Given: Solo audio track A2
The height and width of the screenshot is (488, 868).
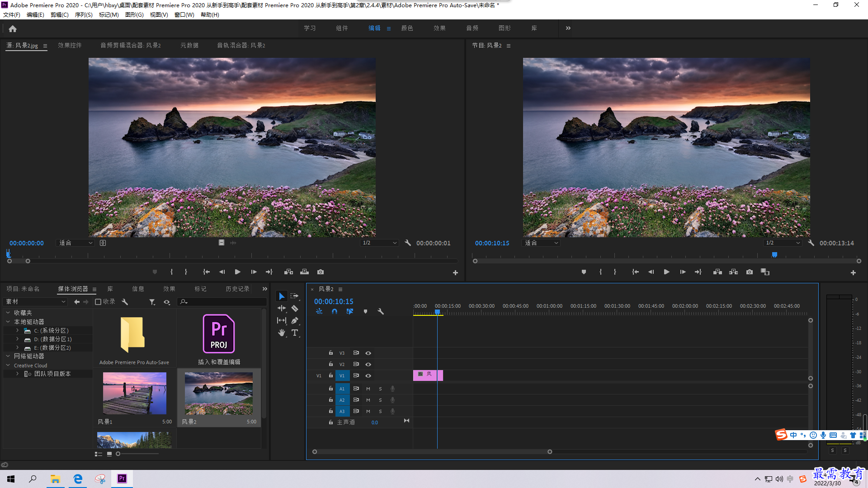Looking at the screenshot, I should (x=380, y=400).
